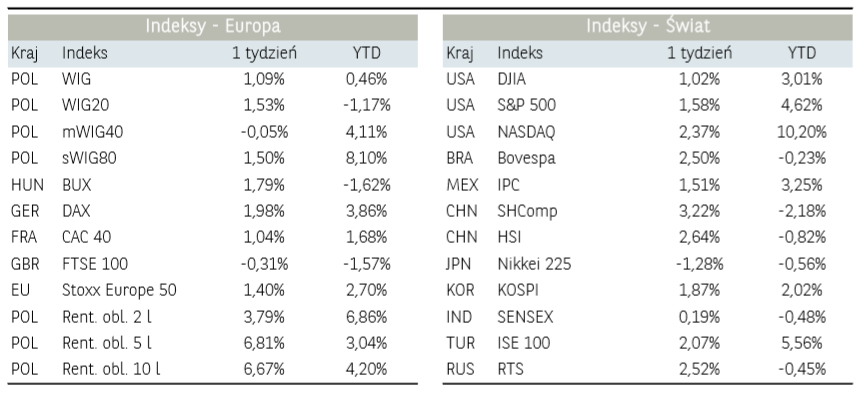
Task: Click the BUX index name
Action: 76,185
